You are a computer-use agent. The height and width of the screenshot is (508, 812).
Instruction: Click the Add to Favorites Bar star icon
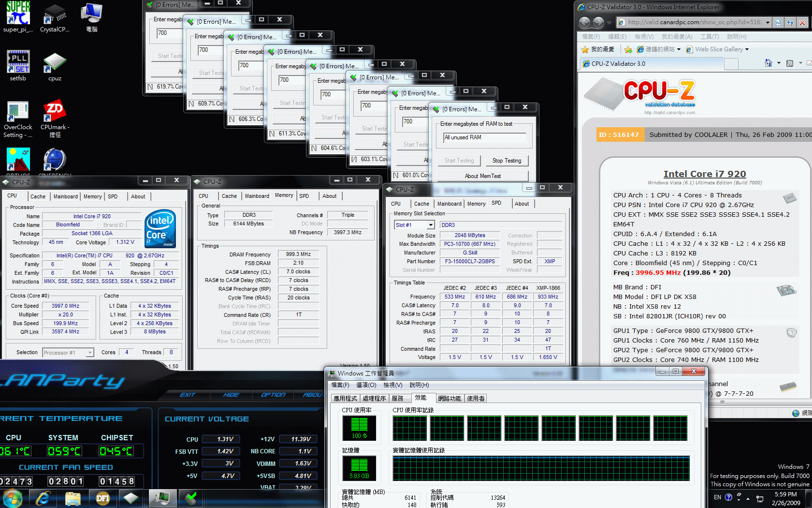[628, 49]
